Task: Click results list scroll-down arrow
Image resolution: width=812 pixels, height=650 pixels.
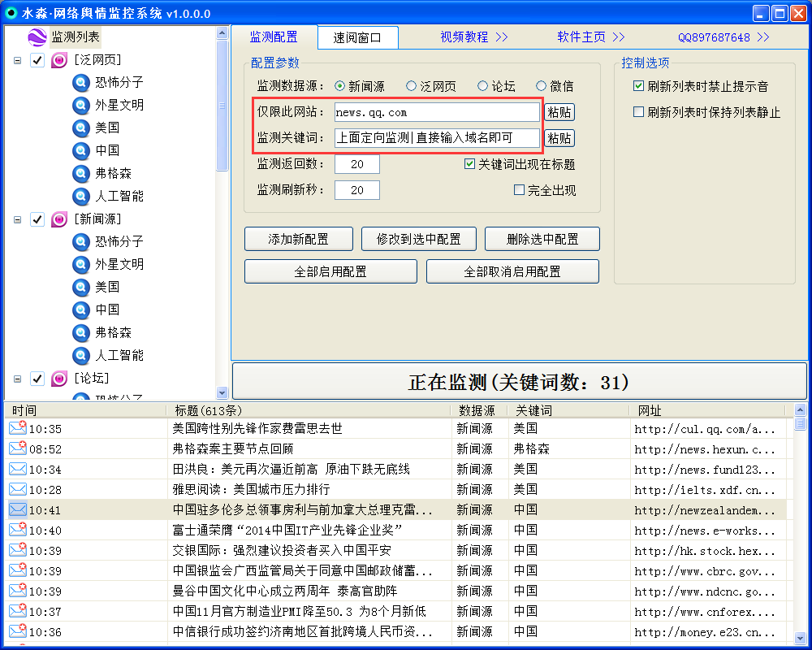Action: (800, 639)
